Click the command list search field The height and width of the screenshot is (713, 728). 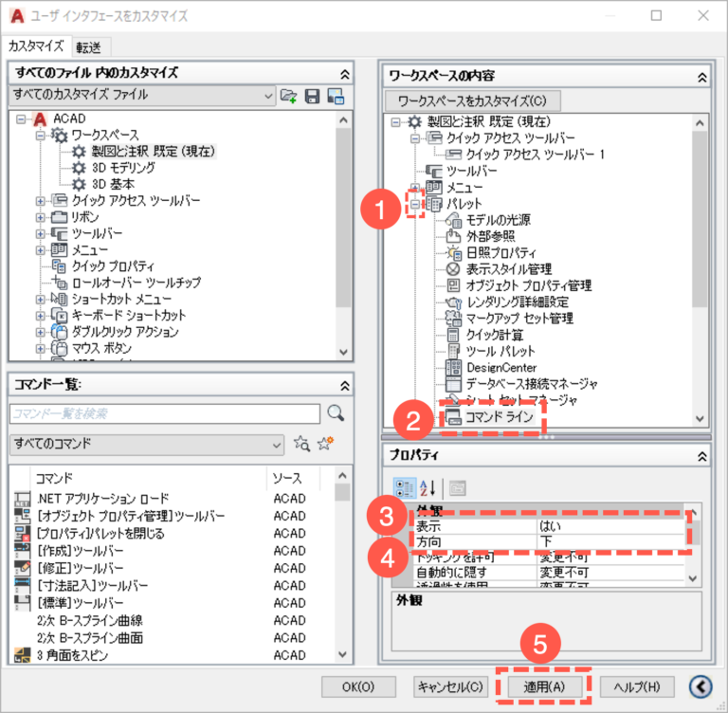pos(165,413)
